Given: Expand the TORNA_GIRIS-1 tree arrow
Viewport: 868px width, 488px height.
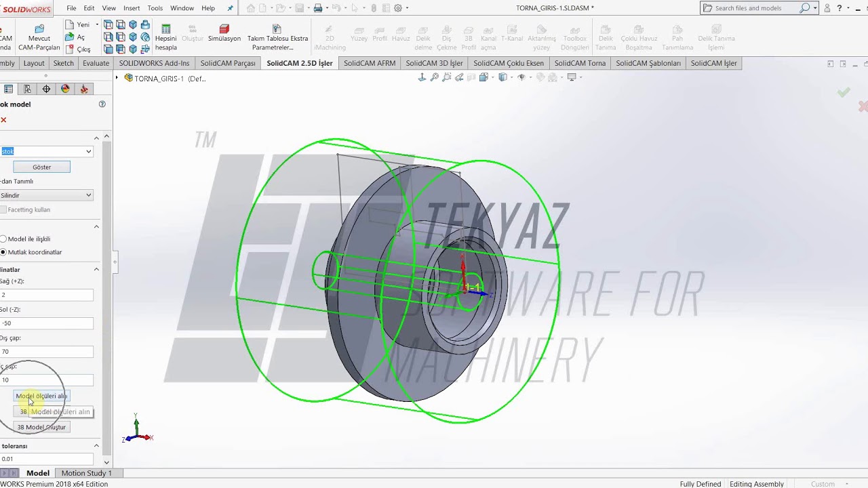Looking at the screenshot, I should click(117, 78).
